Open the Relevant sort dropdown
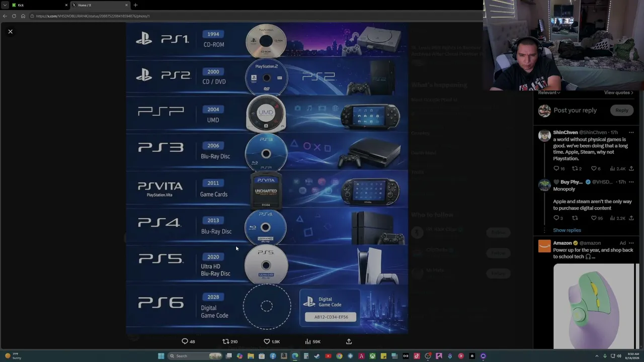 point(549,93)
